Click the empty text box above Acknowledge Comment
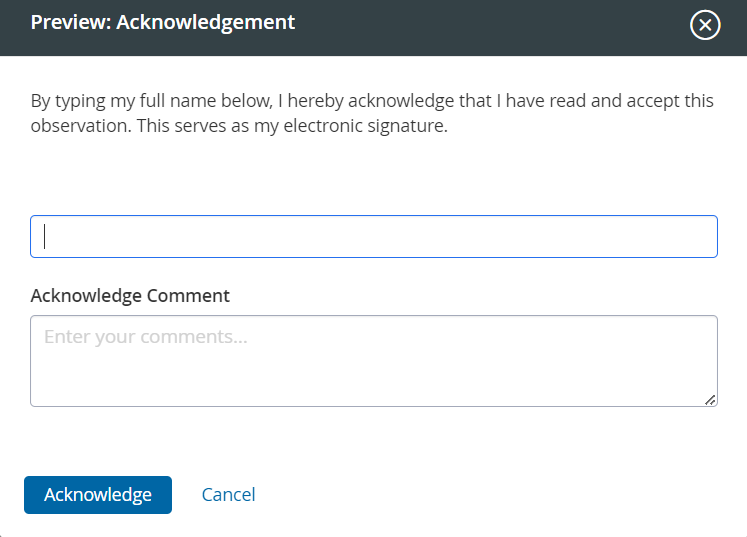The height and width of the screenshot is (537, 747). [374, 237]
